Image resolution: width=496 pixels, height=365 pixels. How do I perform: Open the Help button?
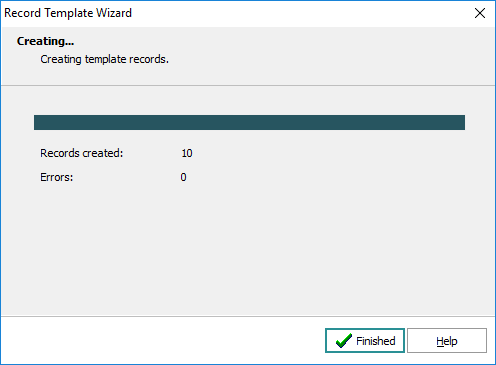pyautogui.click(x=447, y=341)
